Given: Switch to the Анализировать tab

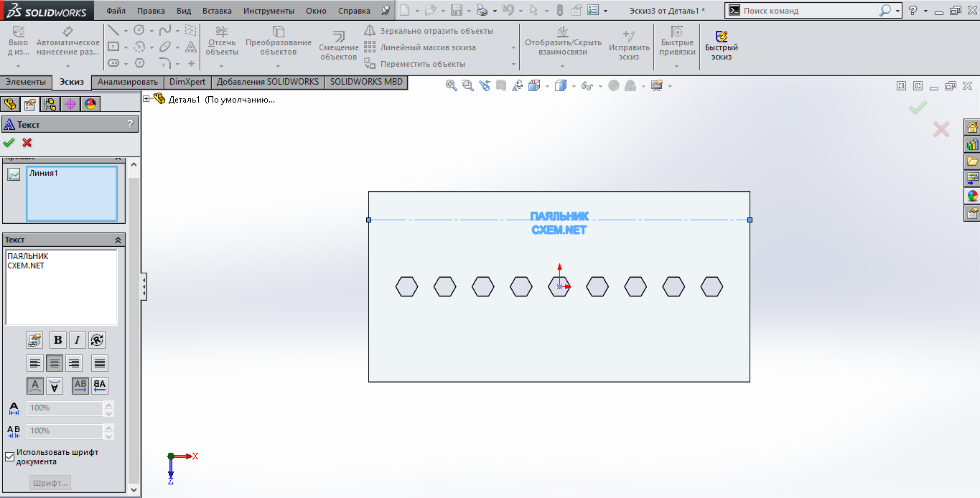Looking at the screenshot, I should [128, 82].
